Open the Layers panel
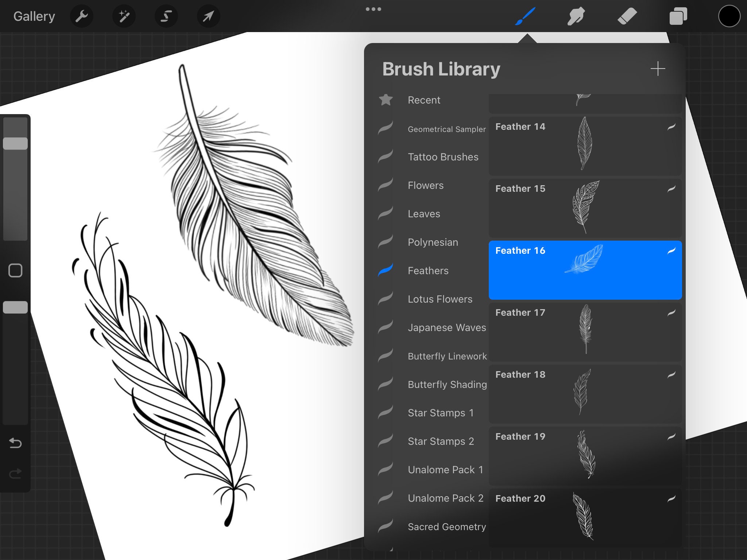The height and width of the screenshot is (560, 747). click(x=678, y=16)
